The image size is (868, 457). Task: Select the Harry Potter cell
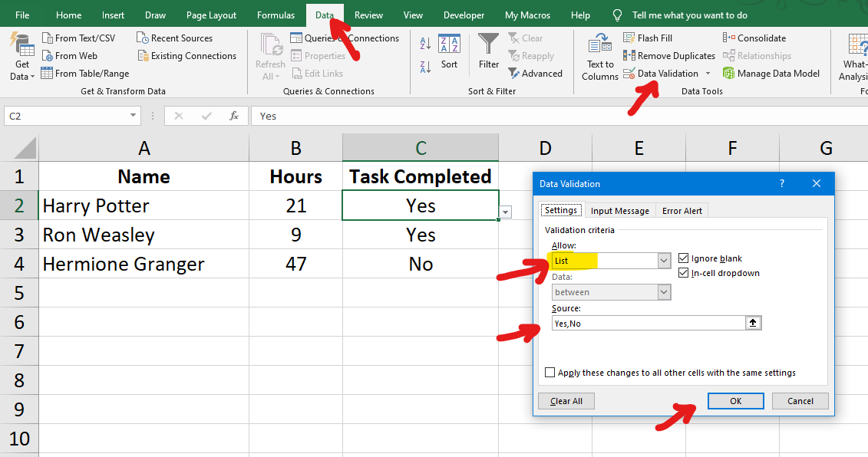coord(144,205)
